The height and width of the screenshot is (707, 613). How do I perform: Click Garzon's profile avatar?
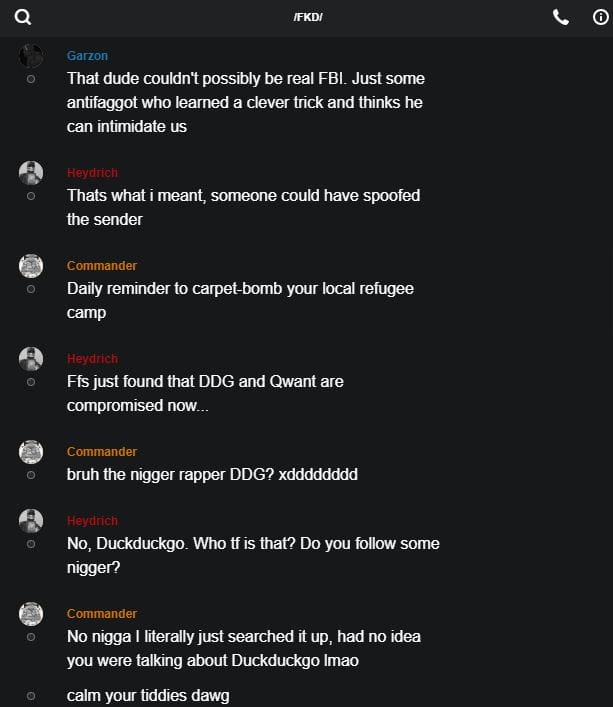click(31, 56)
